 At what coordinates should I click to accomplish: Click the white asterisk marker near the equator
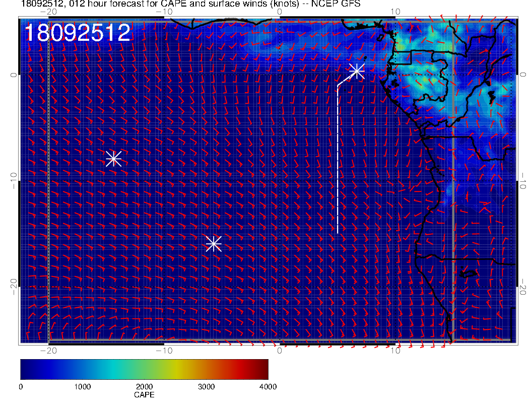[357, 71]
